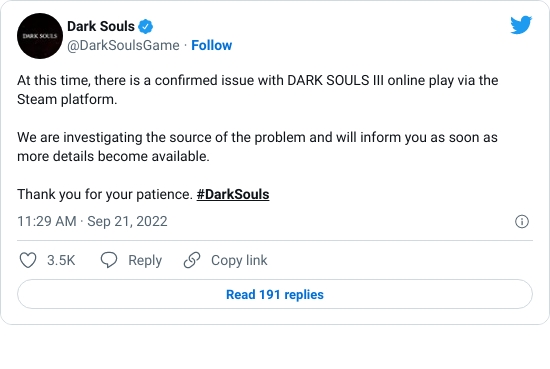The width and height of the screenshot is (550, 369).
Task: Like the tweet with the heart icon
Action: click(x=28, y=260)
